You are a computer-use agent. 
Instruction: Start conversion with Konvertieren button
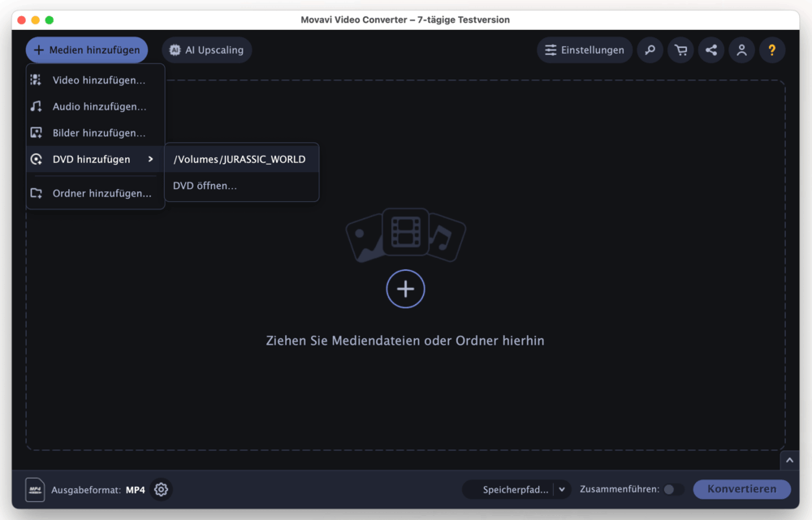point(741,489)
